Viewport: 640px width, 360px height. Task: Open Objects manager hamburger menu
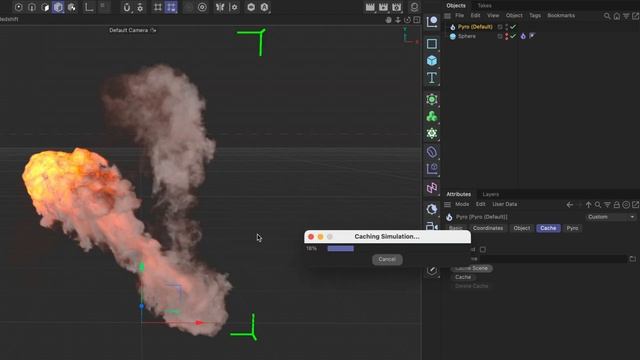(448, 16)
